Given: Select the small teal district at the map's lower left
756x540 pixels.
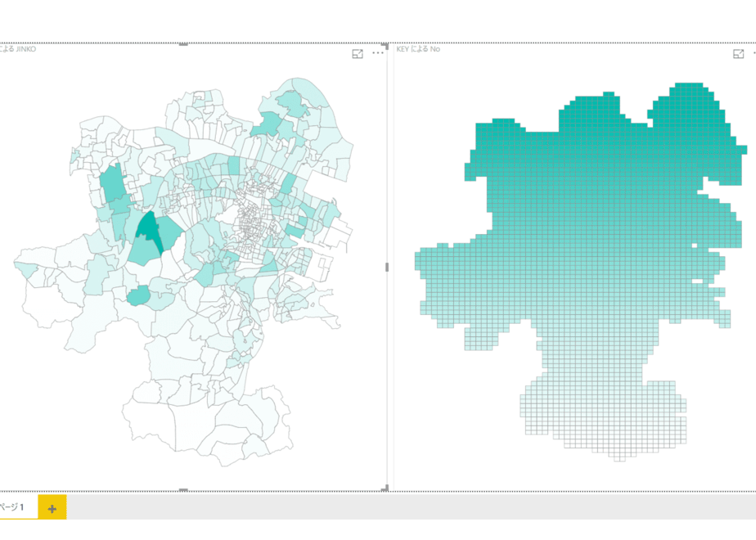Looking at the screenshot, I should click(x=139, y=295).
